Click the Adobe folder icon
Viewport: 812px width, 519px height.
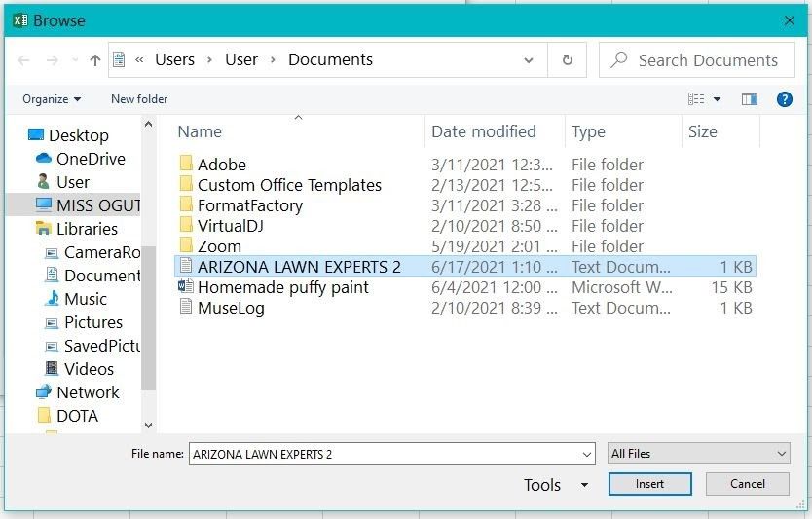coord(186,164)
